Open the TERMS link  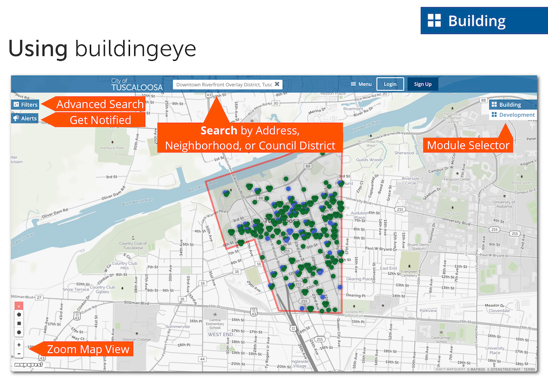529,370
